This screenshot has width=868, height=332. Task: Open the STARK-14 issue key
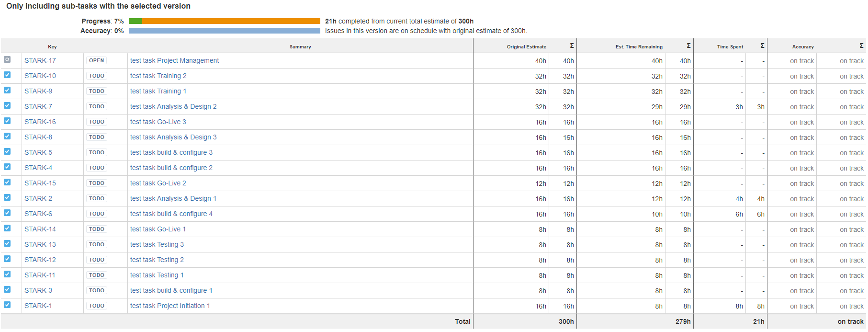40,229
